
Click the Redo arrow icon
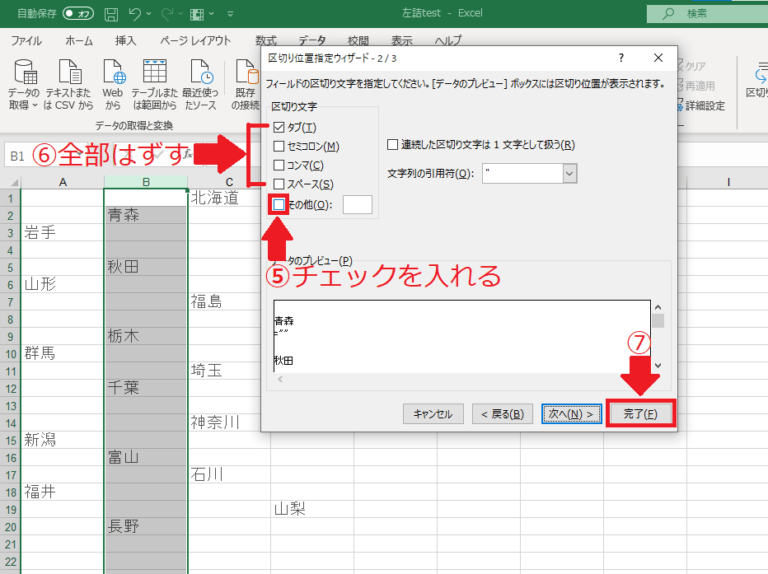167,14
